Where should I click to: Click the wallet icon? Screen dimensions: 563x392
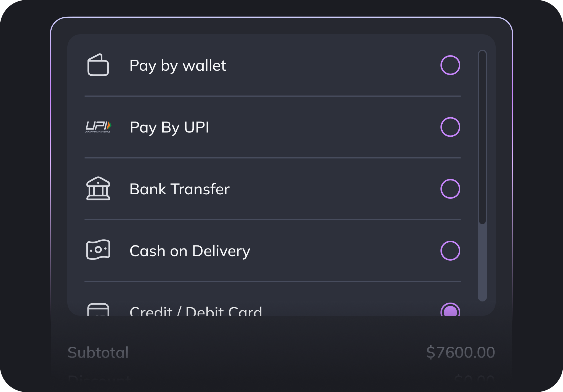point(98,65)
